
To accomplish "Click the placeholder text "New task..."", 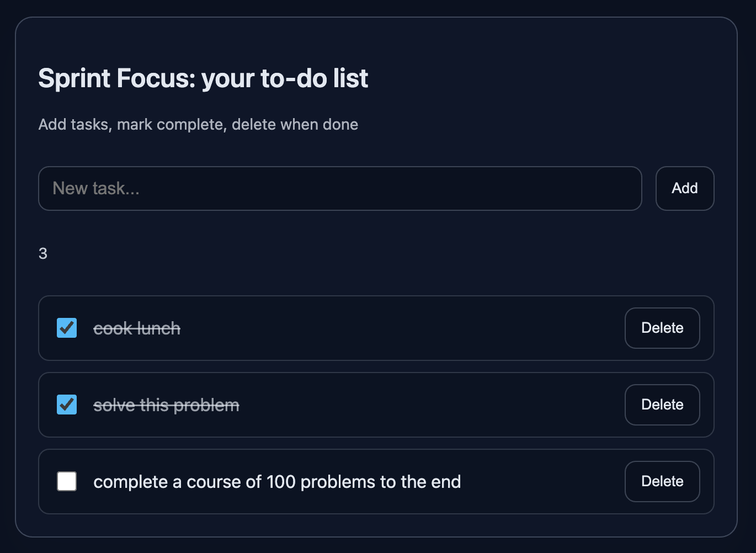I will click(x=95, y=188).
